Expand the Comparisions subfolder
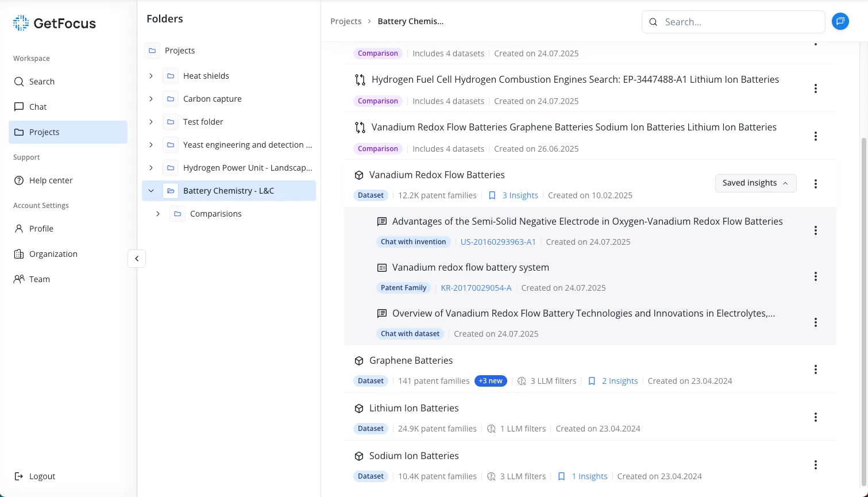Image resolution: width=868 pixels, height=497 pixels. pos(158,214)
